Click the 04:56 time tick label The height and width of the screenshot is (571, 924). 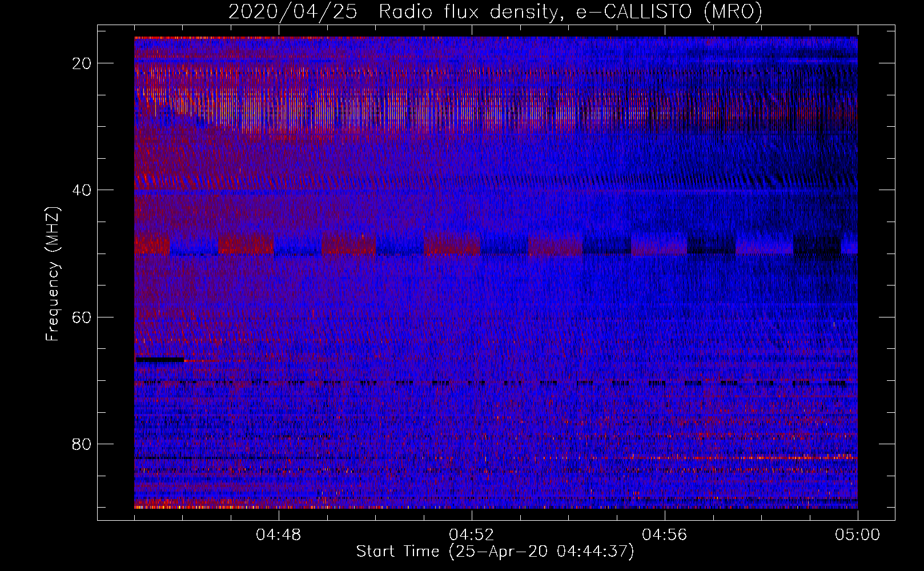(665, 535)
